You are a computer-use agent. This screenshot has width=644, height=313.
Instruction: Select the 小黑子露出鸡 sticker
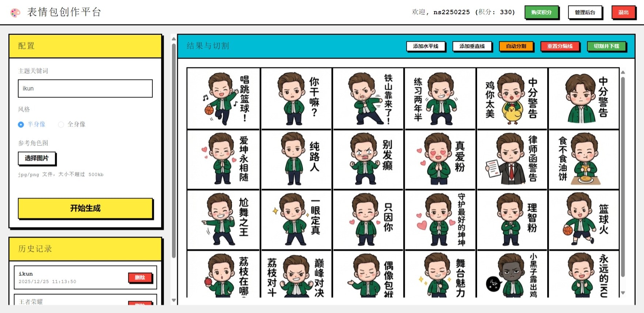(x=512, y=274)
